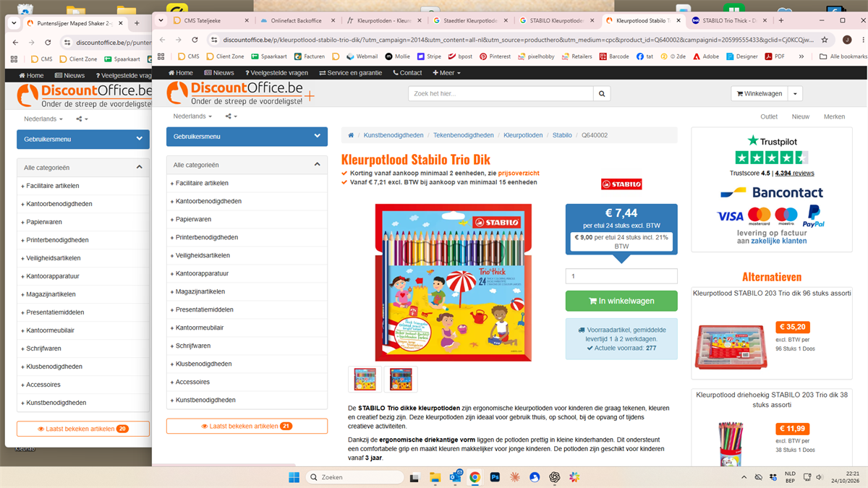Screen dimensions: 868x488
Task: Add product with In winkelwagen button
Action: point(621,301)
